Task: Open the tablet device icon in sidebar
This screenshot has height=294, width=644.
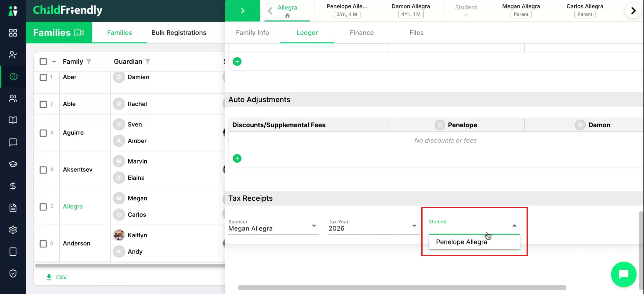Action: (13, 251)
